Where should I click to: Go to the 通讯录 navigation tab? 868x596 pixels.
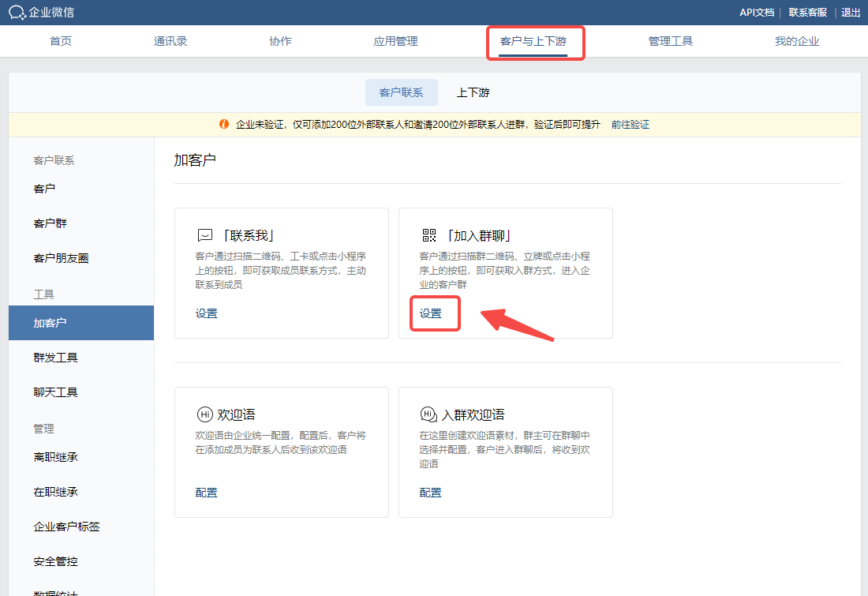click(170, 41)
